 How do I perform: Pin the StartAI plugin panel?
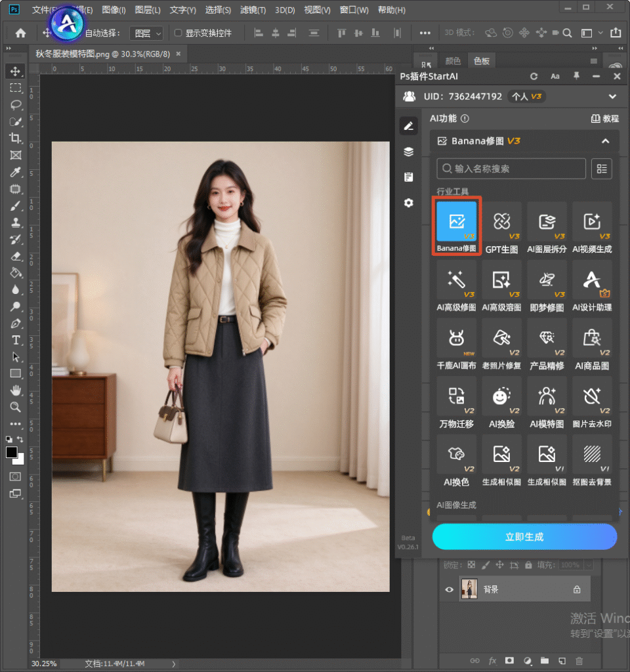pyautogui.click(x=576, y=76)
